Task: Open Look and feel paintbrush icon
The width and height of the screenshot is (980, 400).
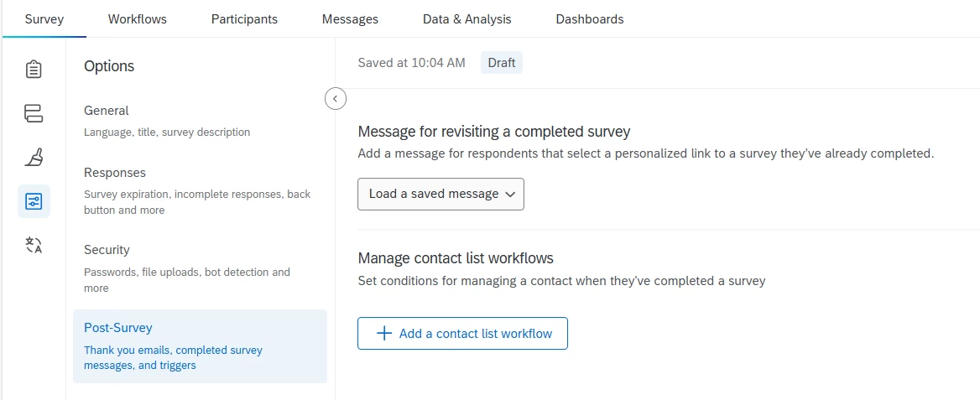Action: pyautogui.click(x=34, y=158)
